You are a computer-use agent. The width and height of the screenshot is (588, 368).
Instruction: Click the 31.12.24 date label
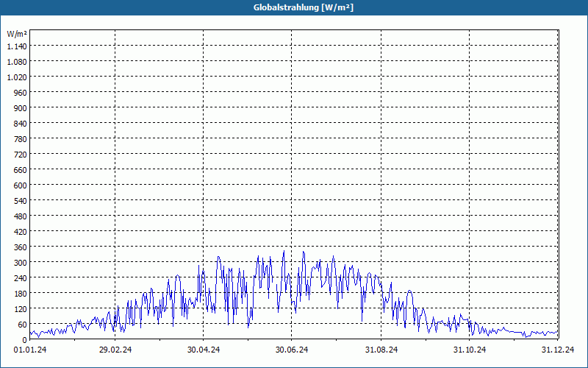pos(558,350)
